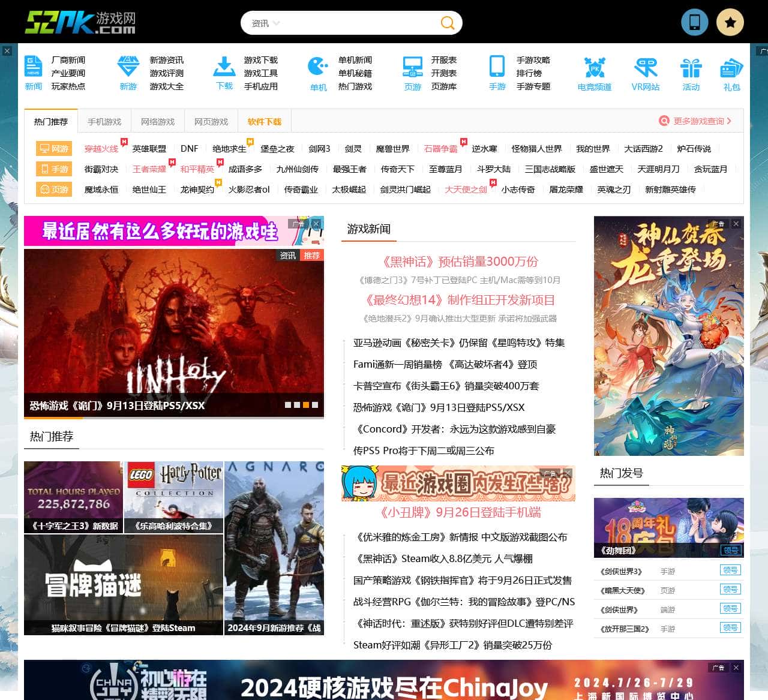The height and width of the screenshot is (700, 768).
Task: Switch to the 热门推荐 tab
Action: [x=51, y=122]
